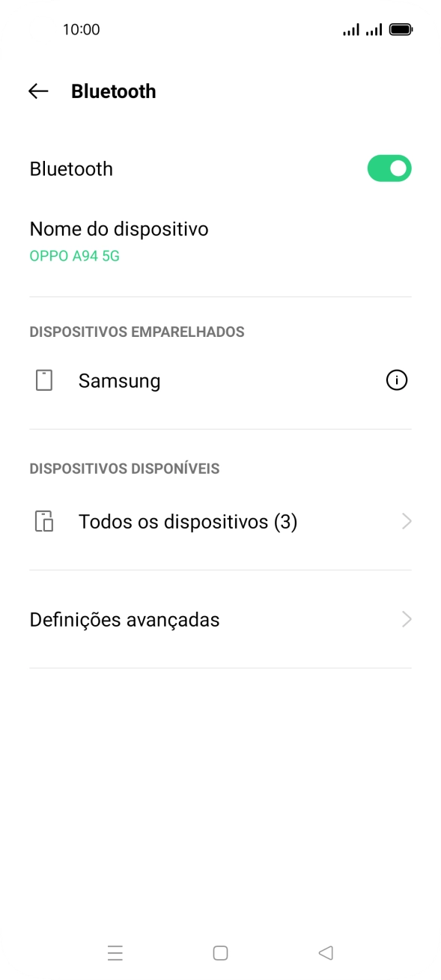Tap the phone icon beside Samsung
Viewport: 441px width, 980px height.
(x=45, y=380)
